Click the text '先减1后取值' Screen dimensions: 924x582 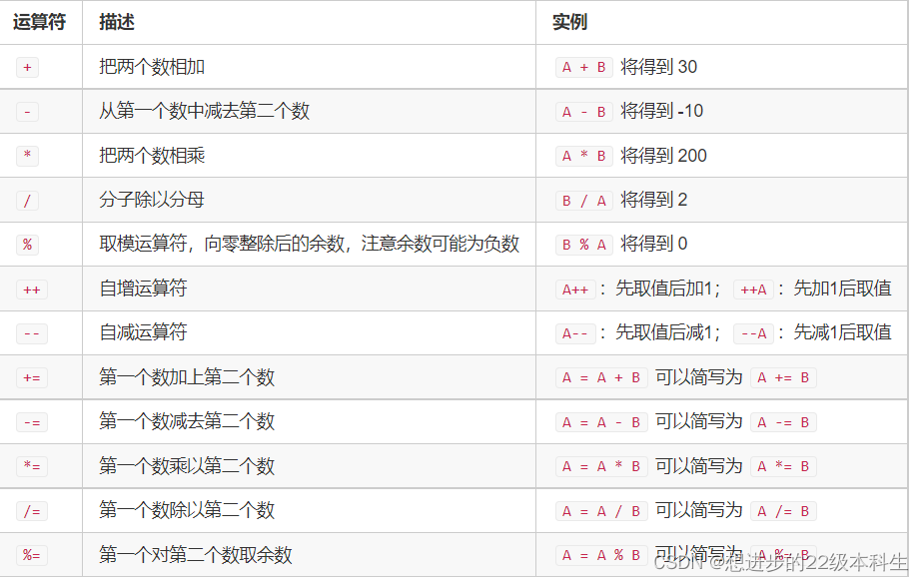click(x=843, y=332)
